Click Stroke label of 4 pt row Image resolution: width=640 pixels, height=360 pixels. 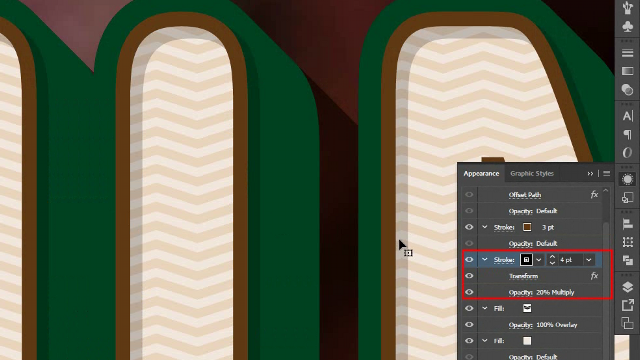(x=504, y=260)
